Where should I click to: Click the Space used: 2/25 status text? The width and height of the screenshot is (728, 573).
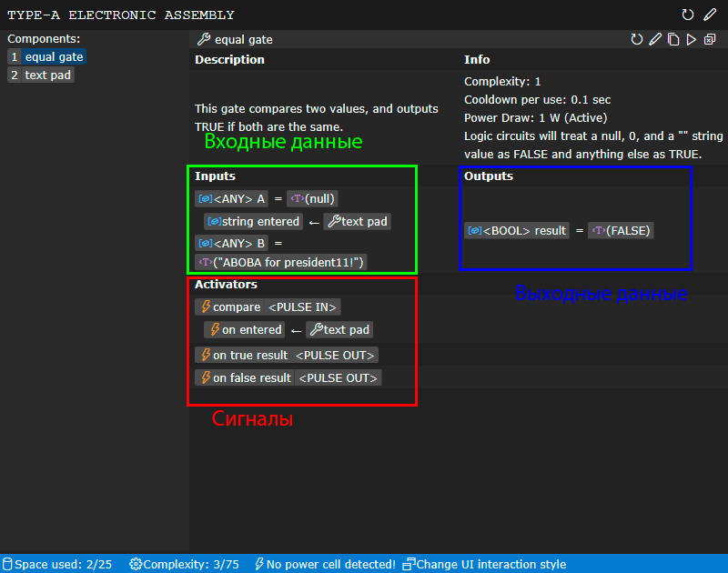click(x=63, y=564)
